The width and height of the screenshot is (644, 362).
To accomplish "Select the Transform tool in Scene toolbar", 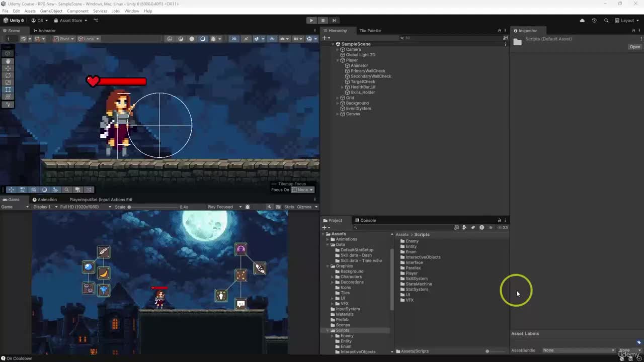I will pos(8,97).
